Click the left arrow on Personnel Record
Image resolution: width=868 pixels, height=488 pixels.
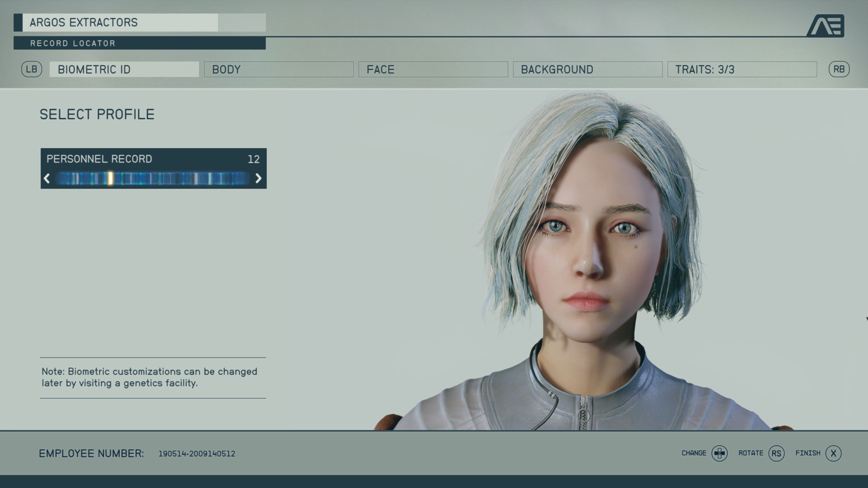47,178
